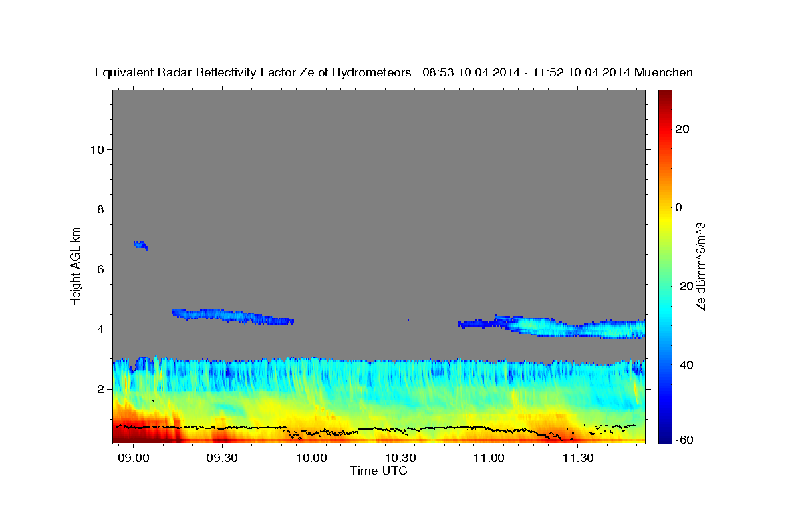Click the colorbar value 0

[x=678, y=207]
